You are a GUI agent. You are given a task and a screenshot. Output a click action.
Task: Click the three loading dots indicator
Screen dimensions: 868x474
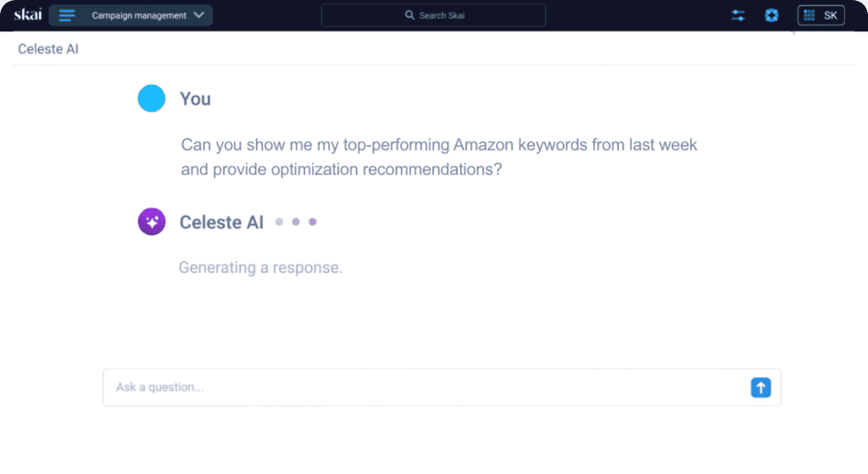click(296, 222)
